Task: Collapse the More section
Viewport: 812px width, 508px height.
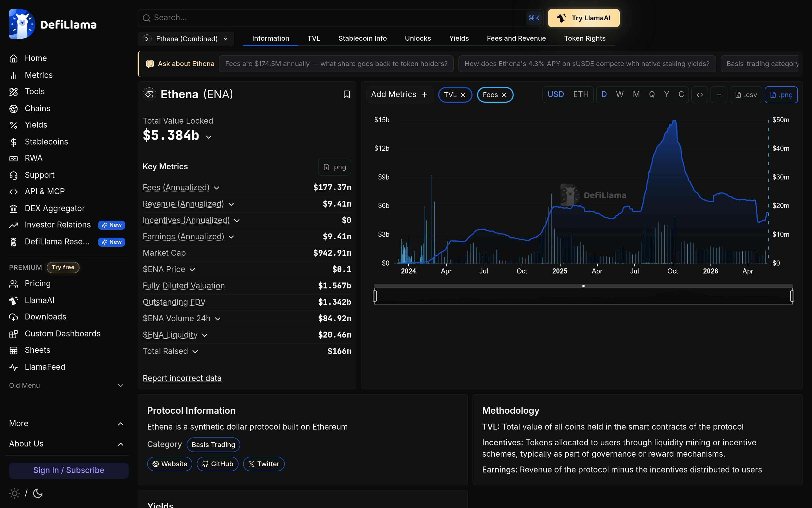Action: click(67, 423)
